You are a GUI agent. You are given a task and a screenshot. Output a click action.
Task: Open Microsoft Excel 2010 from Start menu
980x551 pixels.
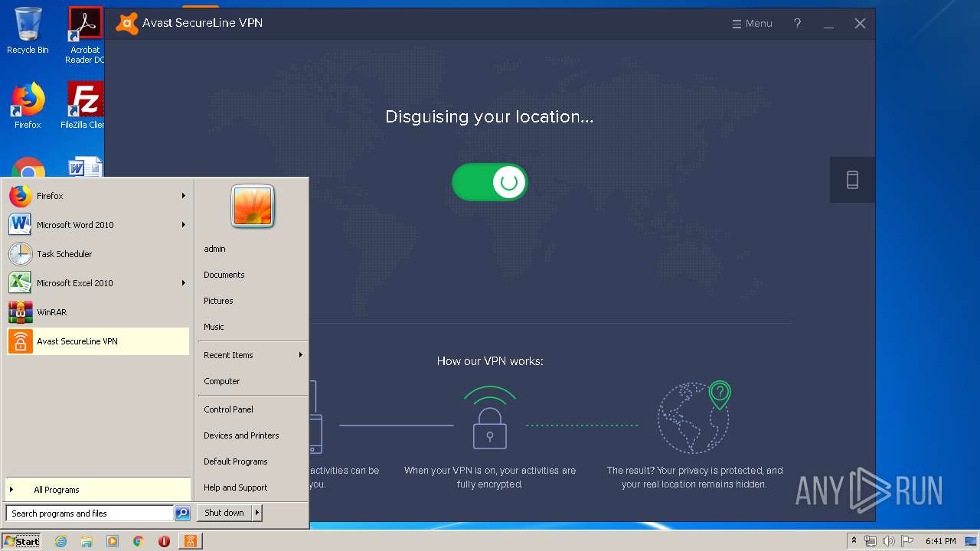point(98,283)
